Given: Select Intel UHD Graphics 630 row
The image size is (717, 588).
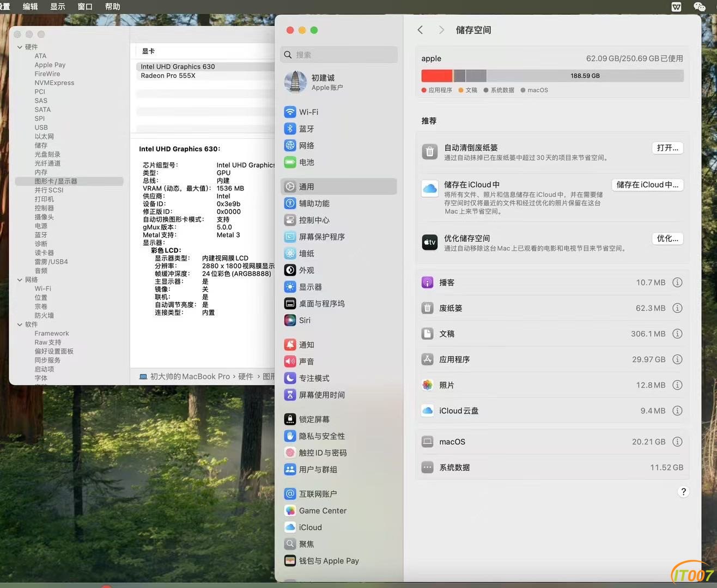Looking at the screenshot, I should tap(205, 66).
